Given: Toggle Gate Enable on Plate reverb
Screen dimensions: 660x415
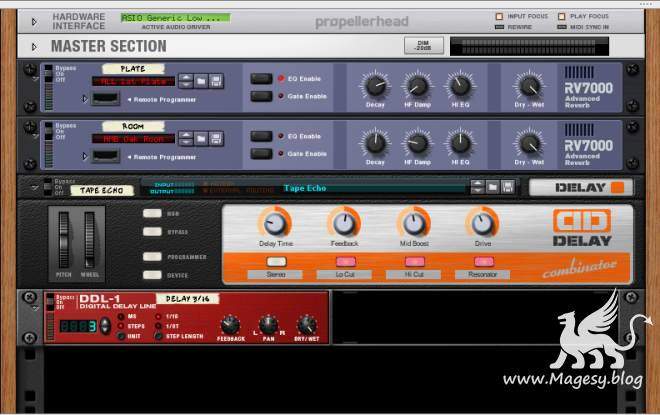Looking at the screenshot, I should (261, 96).
